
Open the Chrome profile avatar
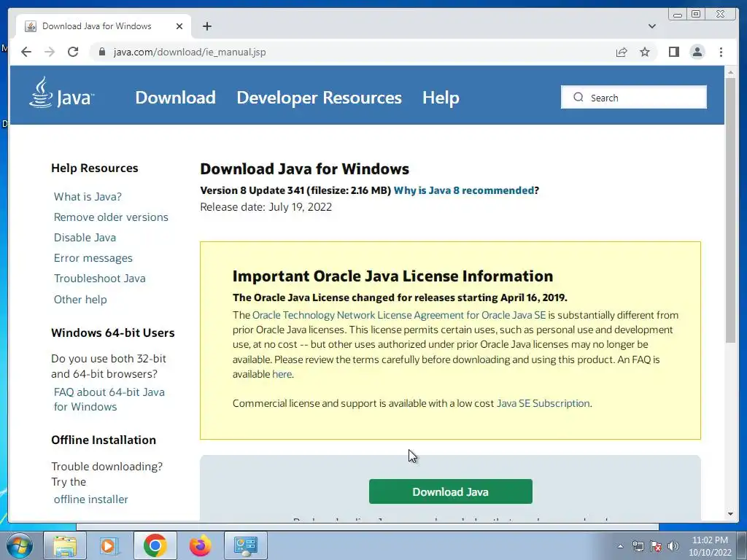tap(697, 52)
